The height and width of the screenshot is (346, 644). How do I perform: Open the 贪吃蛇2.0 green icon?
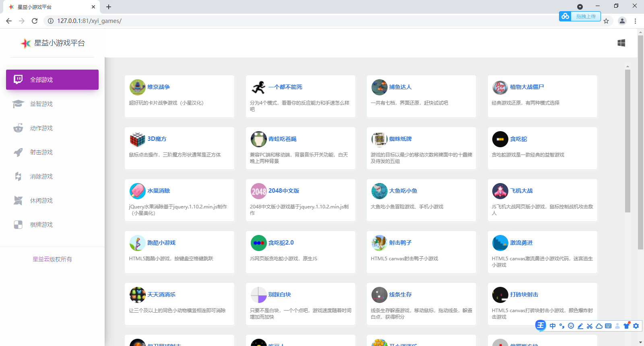259,243
